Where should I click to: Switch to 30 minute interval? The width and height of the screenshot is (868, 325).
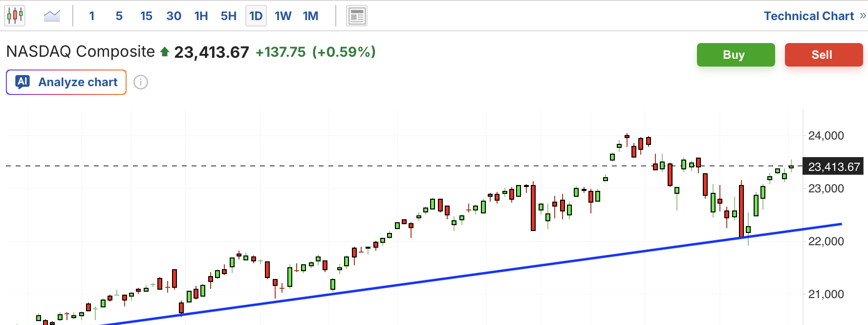[x=174, y=16]
